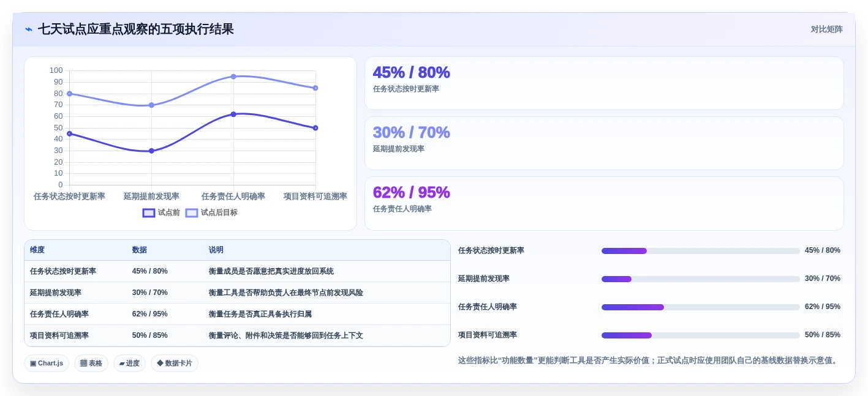Click 试点后目标 data point at 项目资料可追溯率
The width and height of the screenshot is (868, 396).
click(x=315, y=88)
